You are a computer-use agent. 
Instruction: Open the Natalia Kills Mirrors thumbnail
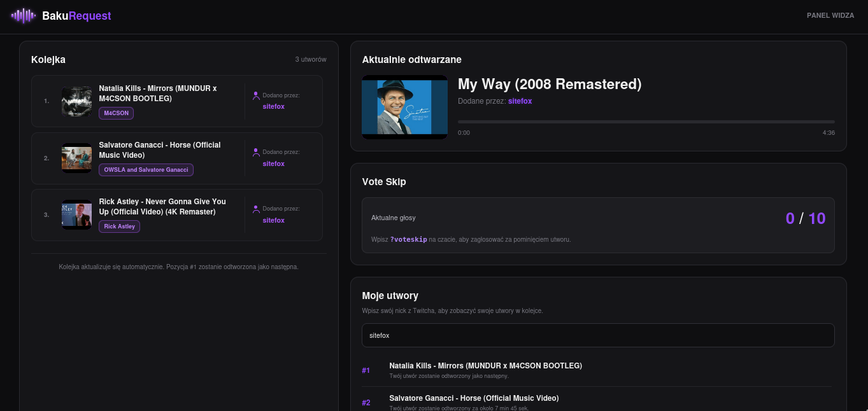[77, 102]
